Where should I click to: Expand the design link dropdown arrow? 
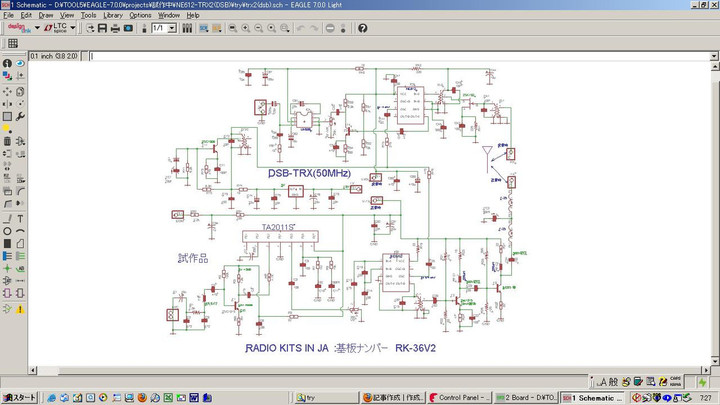click(37, 28)
